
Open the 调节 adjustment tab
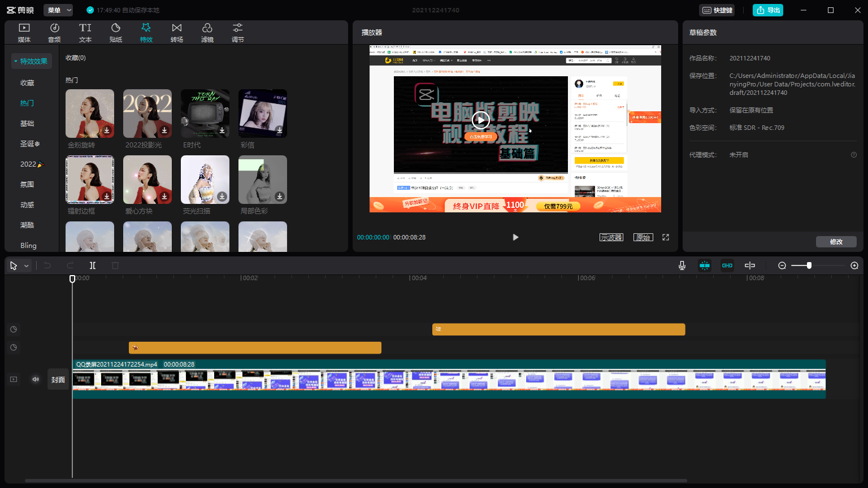pyautogui.click(x=238, y=33)
